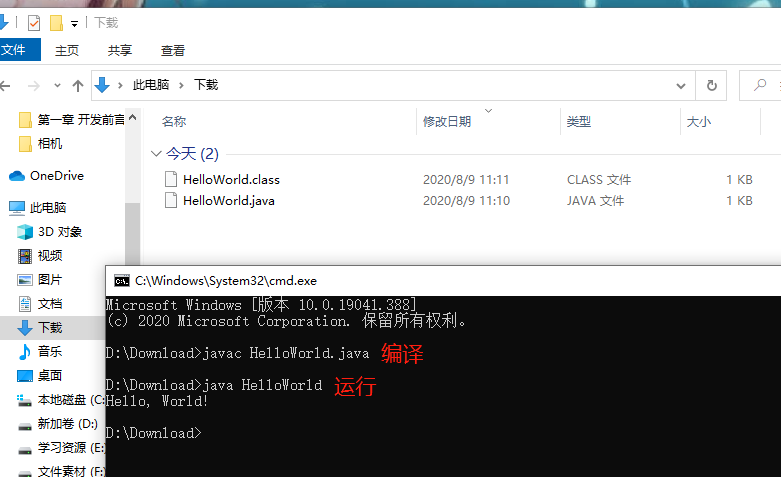The width and height of the screenshot is (781, 477).
Task: Select the HelloWorld.class file
Action: [x=231, y=180]
